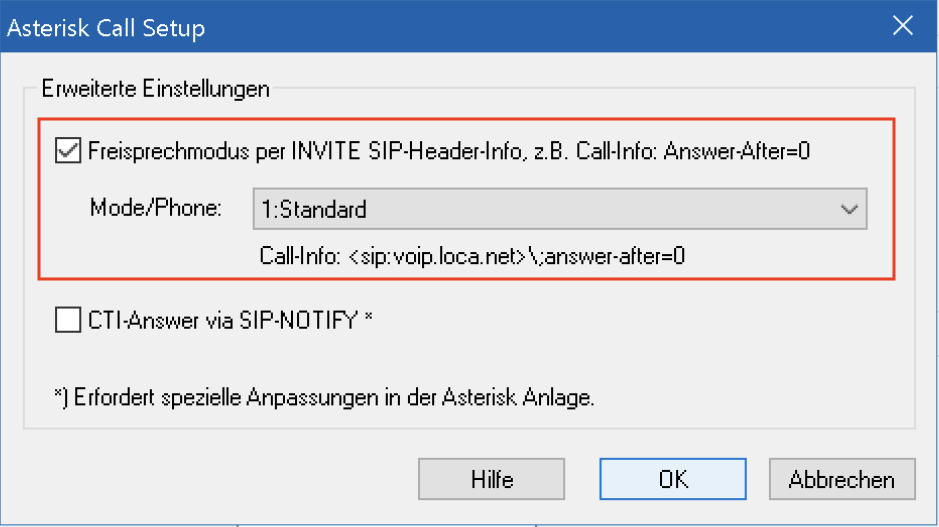The image size is (939, 527).
Task: Open the Mode/Phone combo box
Action: (558, 210)
